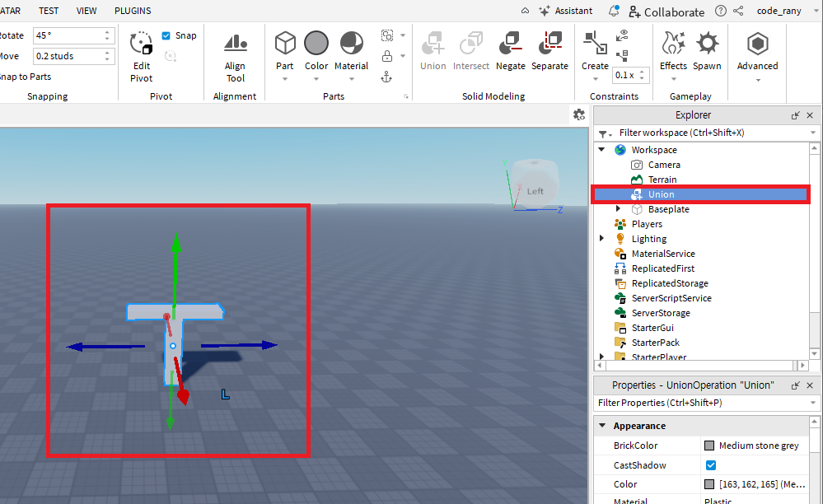The width and height of the screenshot is (823, 504).
Task: Collapse the Workspace tree node
Action: 602,149
